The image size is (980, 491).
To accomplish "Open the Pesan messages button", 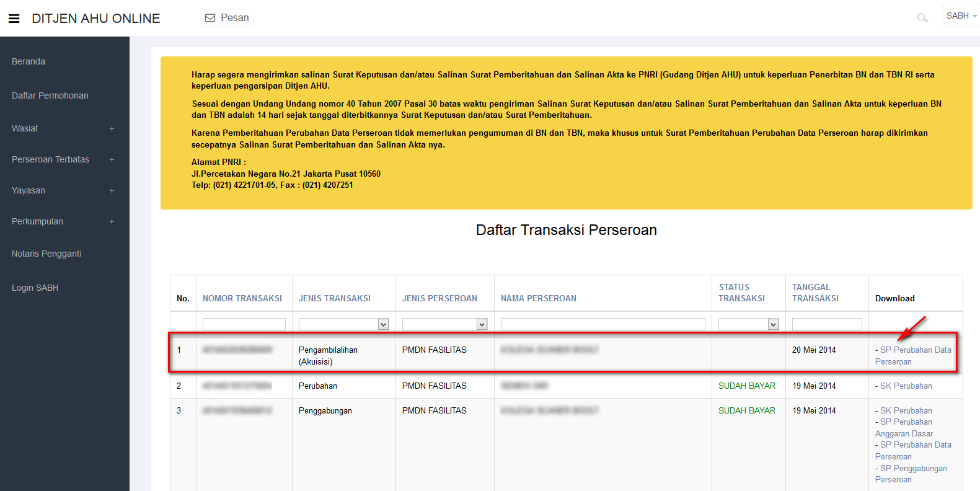I will [227, 18].
